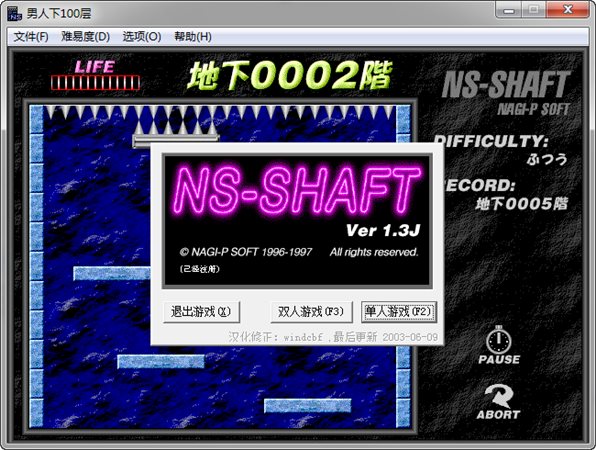Click the 男人下100层 window title
Screen dimensions: 596x450
tap(59, 13)
